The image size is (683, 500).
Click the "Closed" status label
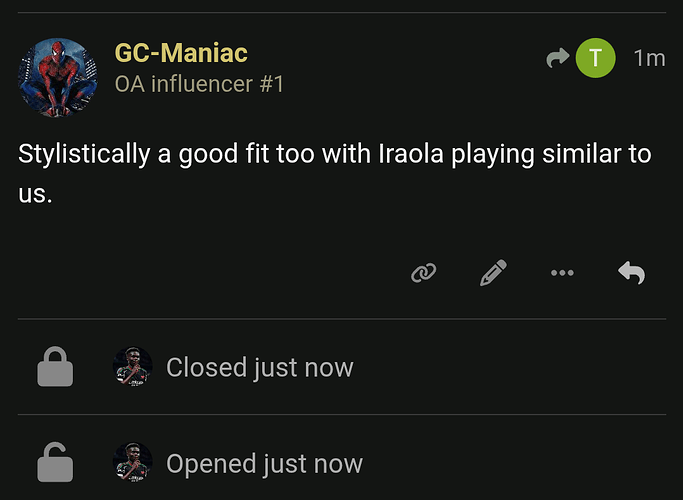pyautogui.click(x=206, y=367)
